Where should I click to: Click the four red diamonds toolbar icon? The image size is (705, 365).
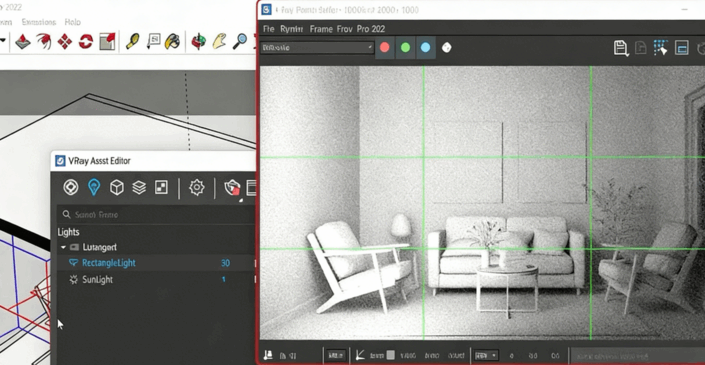(65, 42)
